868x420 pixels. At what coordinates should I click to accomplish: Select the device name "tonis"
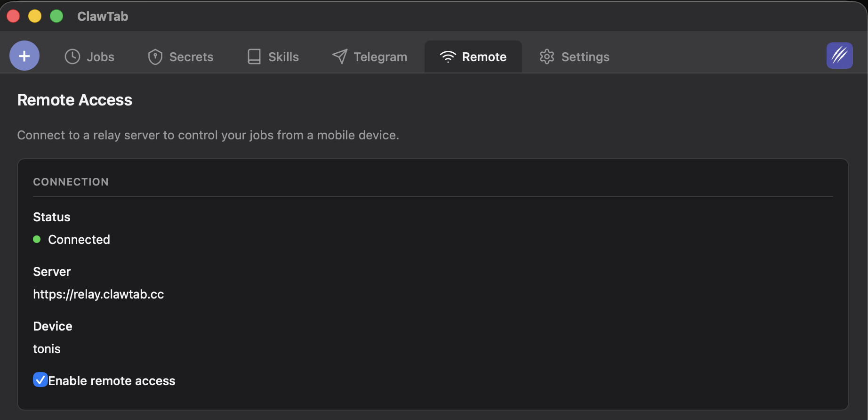tap(47, 349)
